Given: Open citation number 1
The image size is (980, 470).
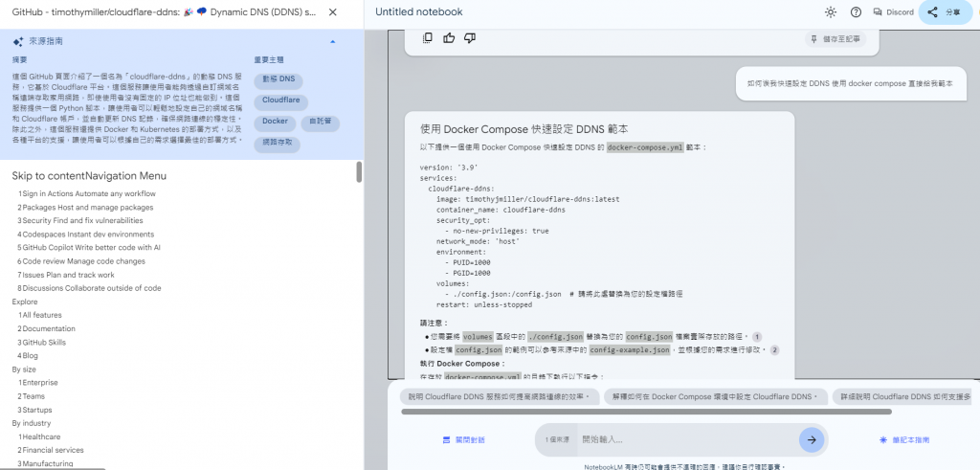Looking at the screenshot, I should (757, 336).
